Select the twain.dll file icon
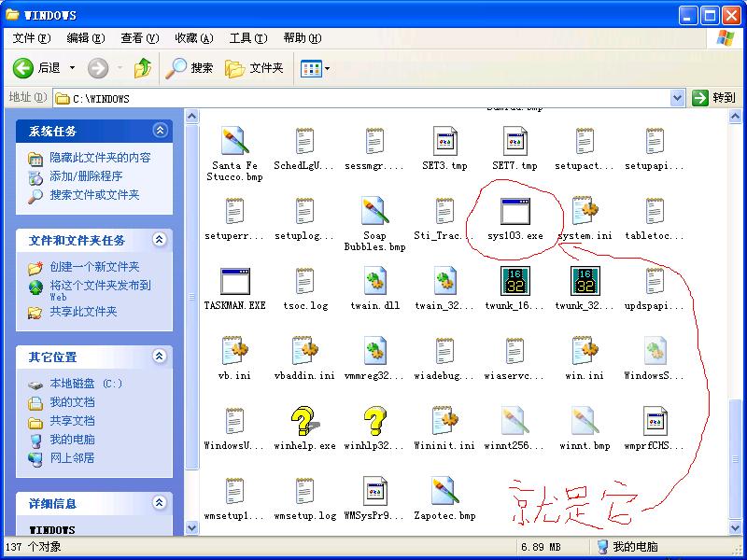This screenshot has height=560, width=747. click(x=375, y=281)
